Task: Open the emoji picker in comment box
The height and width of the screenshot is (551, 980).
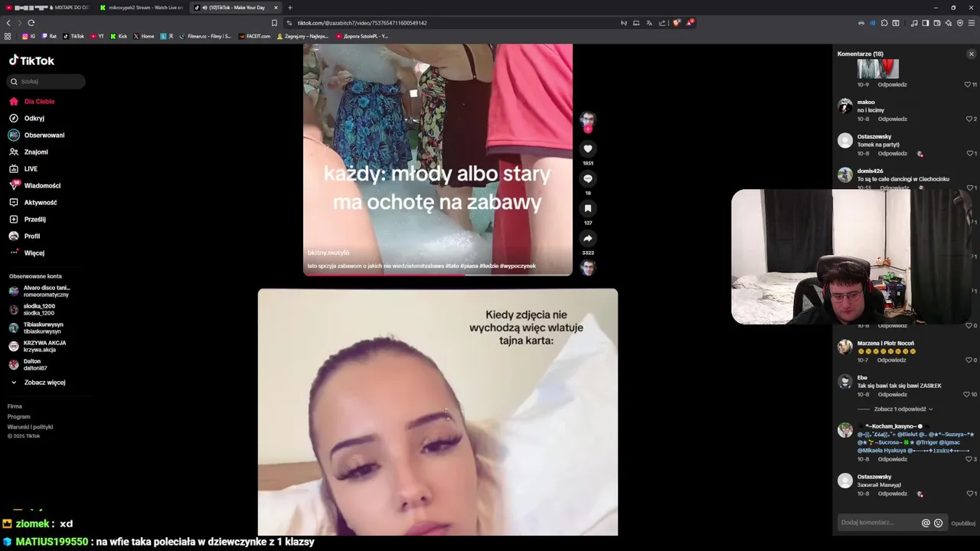Action: pos(938,523)
